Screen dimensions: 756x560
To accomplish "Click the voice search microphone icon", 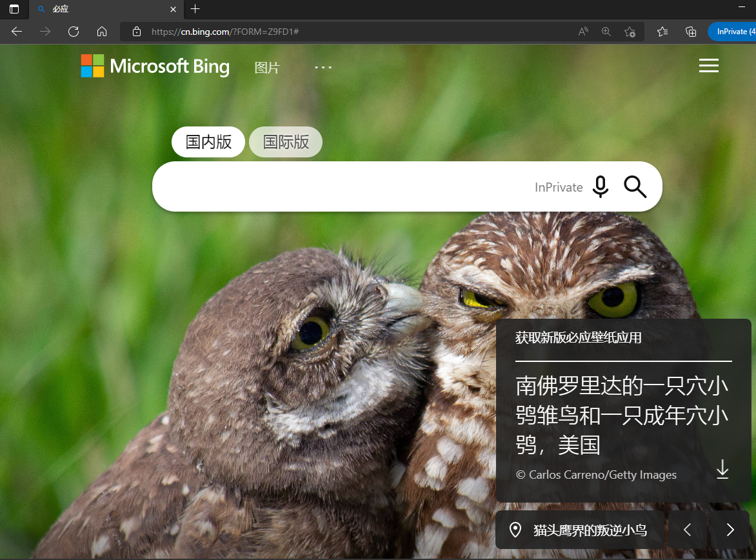I will 600,187.
